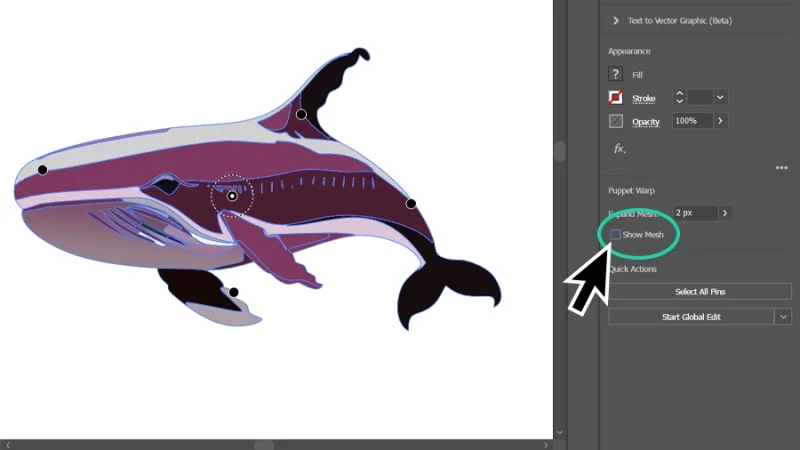Enable the Show Mesh checkbox
The image size is (800, 450).
pos(615,235)
